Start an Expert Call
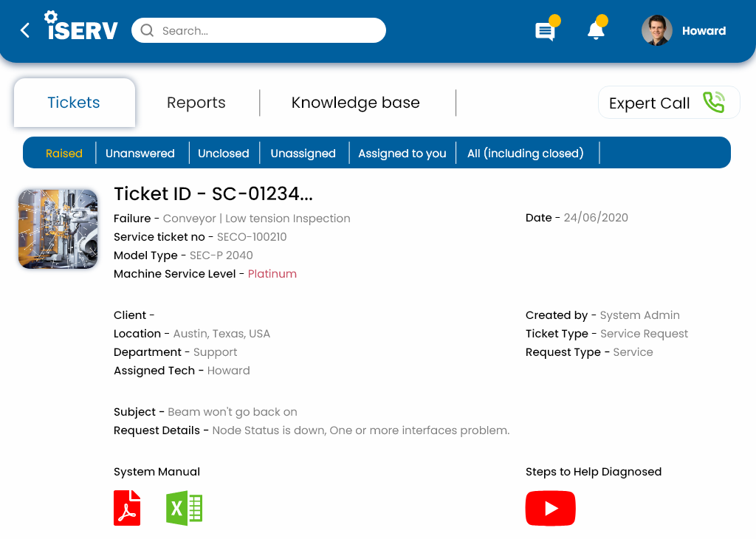This screenshot has height=539, width=756. click(668, 103)
